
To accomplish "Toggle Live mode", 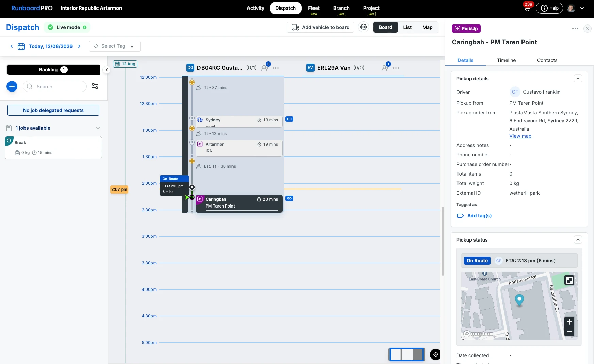I will point(67,27).
